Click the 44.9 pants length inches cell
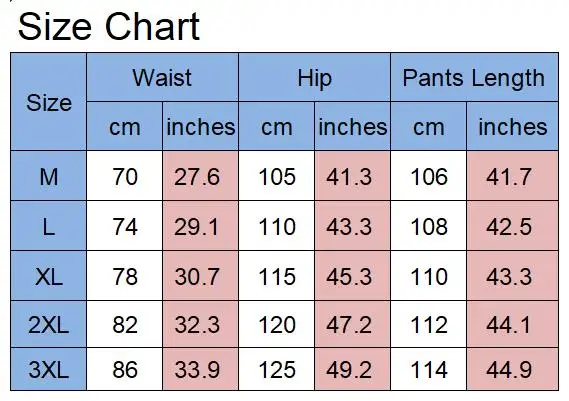 [x=512, y=369]
